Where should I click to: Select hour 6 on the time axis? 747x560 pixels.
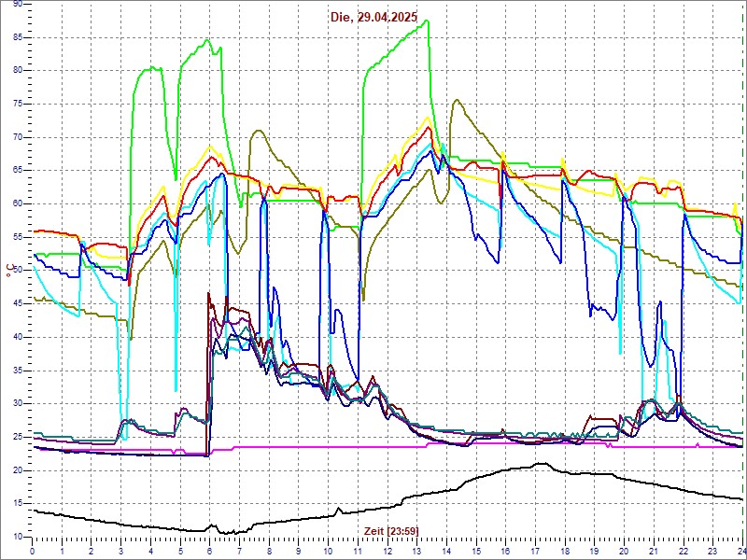pos(209,552)
